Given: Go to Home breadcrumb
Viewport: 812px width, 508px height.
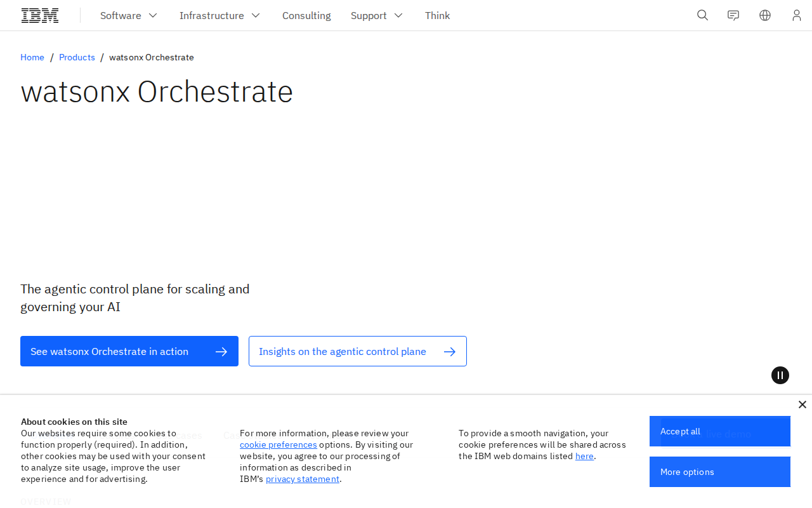Looking at the screenshot, I should pos(32,57).
